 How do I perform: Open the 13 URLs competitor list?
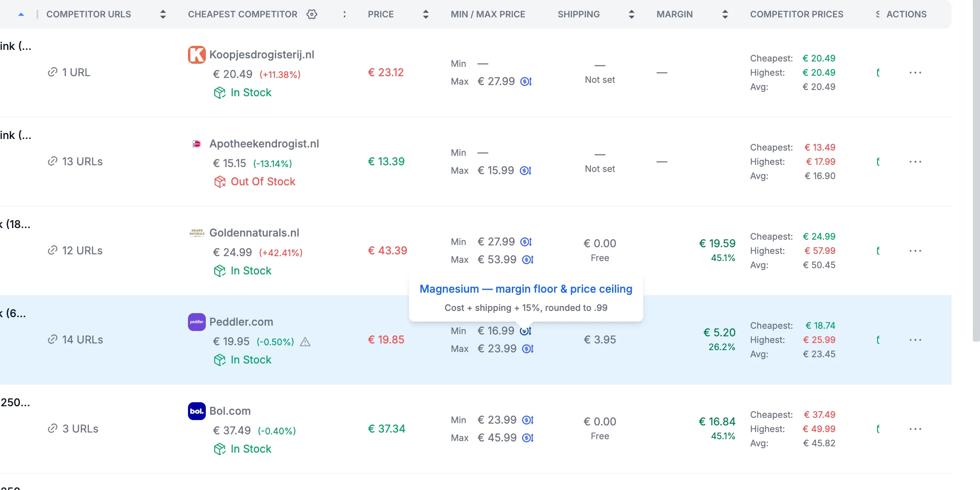(75, 162)
